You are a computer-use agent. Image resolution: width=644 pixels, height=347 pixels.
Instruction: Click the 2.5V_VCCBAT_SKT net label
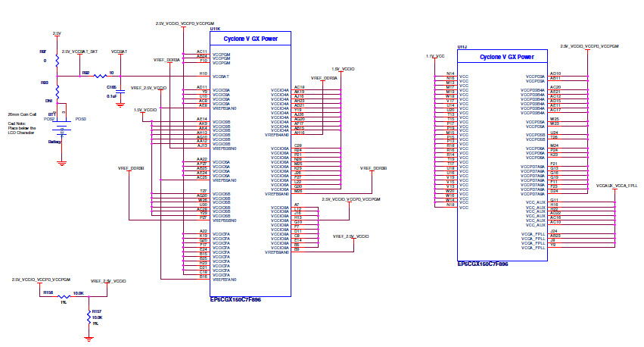(78, 50)
